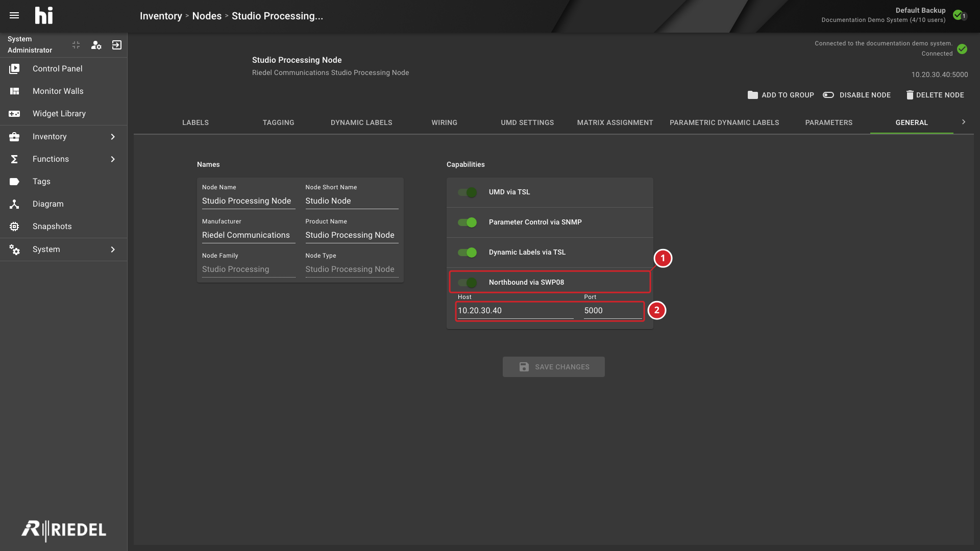The width and height of the screenshot is (980, 551).
Task: Log out with exit icon
Action: pyautogui.click(x=117, y=45)
